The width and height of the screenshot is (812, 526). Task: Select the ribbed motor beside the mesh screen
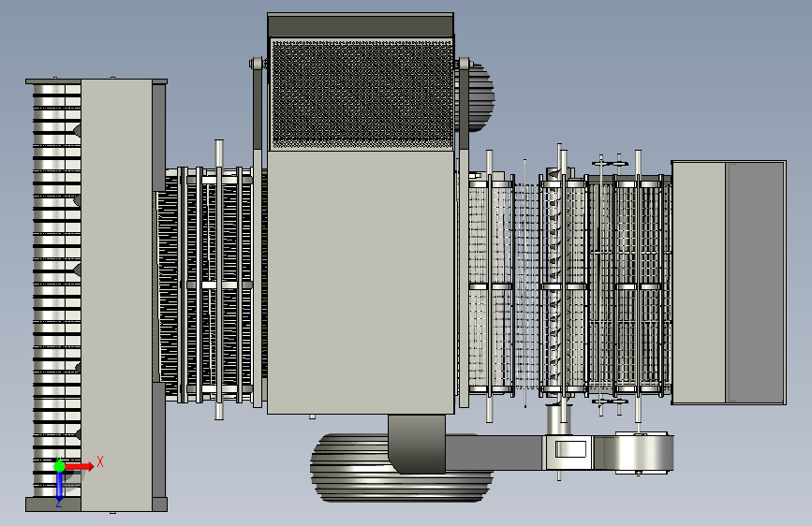(x=481, y=97)
